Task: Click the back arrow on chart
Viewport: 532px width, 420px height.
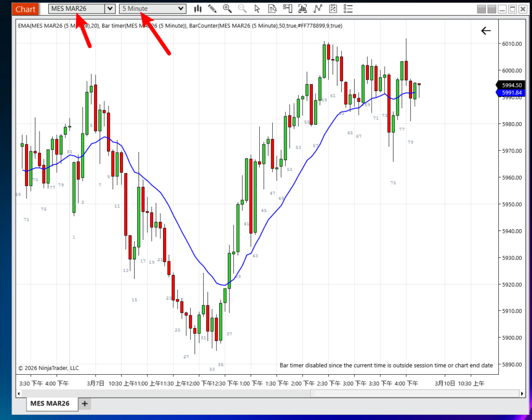Action: click(486, 31)
